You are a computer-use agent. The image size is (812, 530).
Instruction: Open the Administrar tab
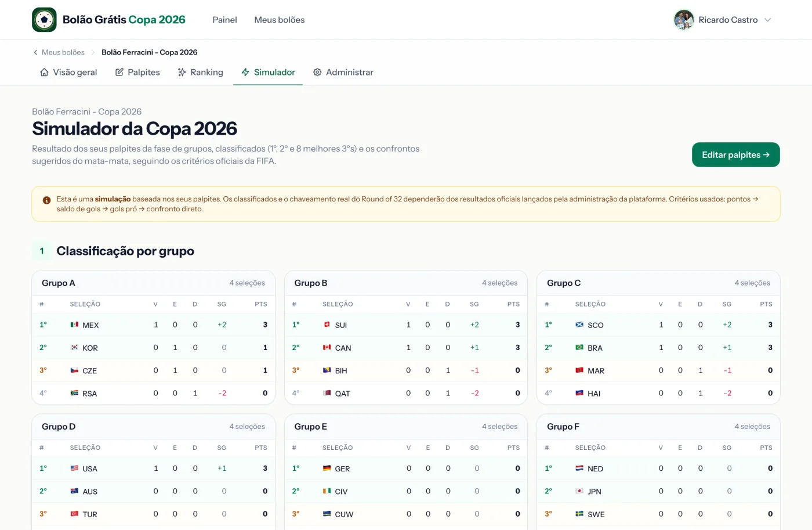[x=343, y=72]
